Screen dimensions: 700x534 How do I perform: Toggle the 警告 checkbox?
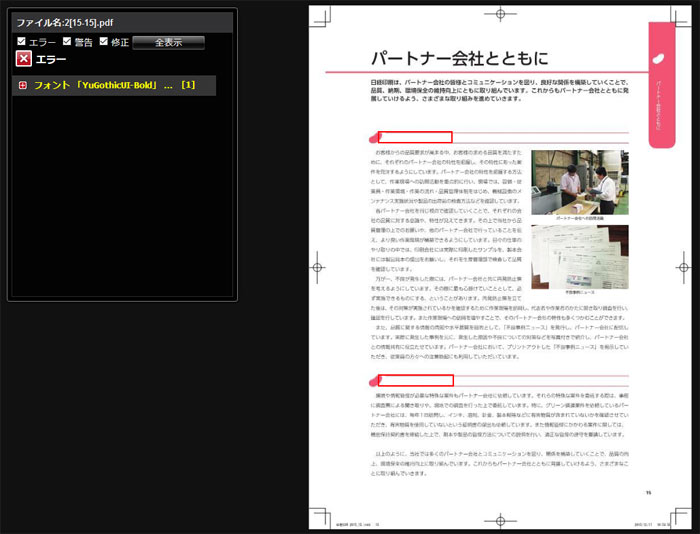coord(67,42)
